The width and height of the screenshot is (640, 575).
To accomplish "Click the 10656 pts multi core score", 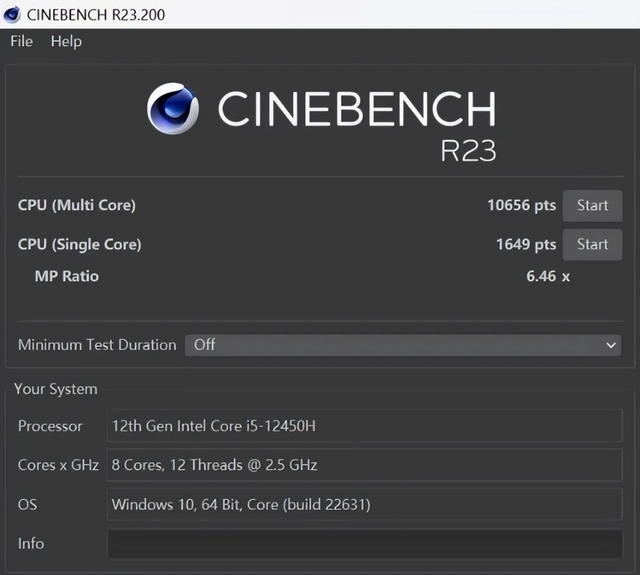I will (521, 205).
